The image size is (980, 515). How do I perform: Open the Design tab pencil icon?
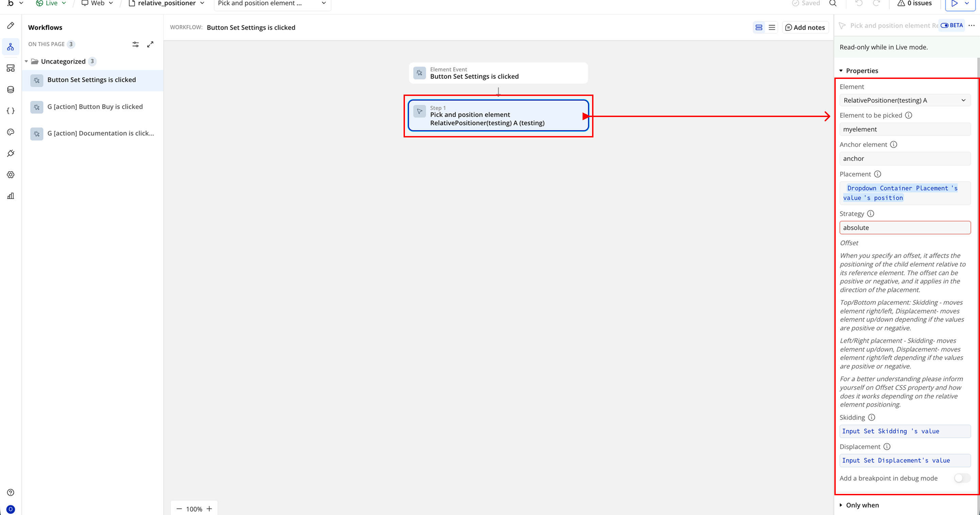(11, 26)
